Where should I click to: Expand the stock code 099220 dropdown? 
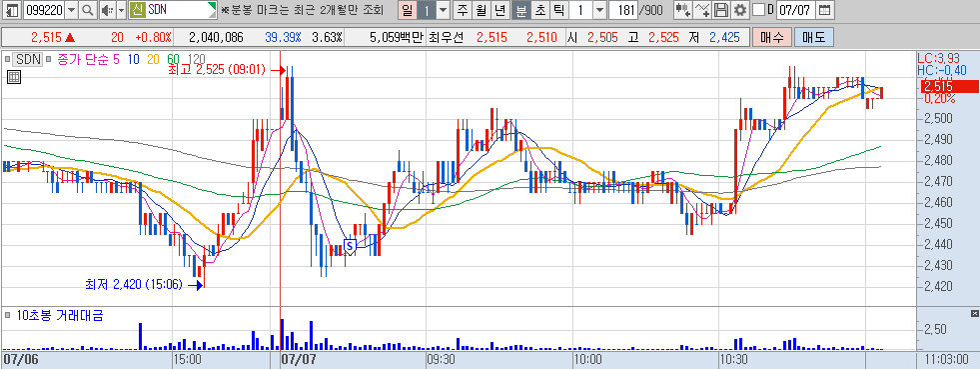(71, 10)
